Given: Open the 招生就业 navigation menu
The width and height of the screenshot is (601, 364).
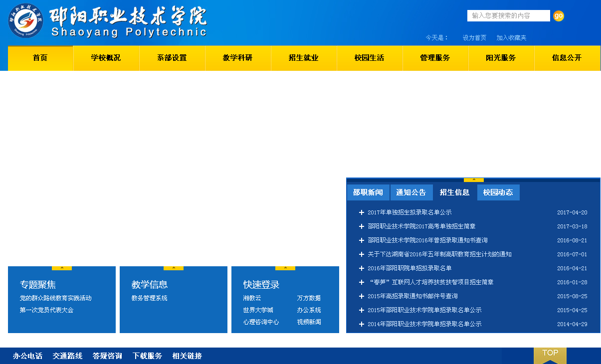Looking at the screenshot, I should [x=303, y=58].
